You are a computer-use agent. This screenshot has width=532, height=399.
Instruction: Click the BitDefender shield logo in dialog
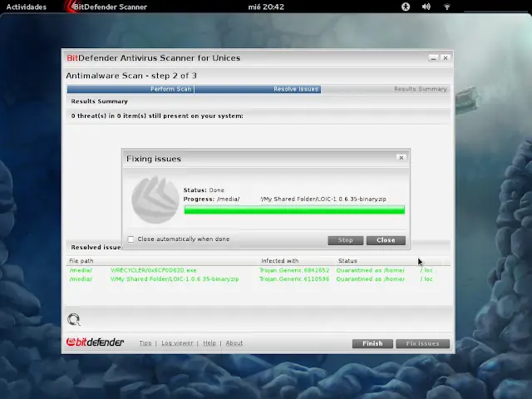(x=155, y=199)
